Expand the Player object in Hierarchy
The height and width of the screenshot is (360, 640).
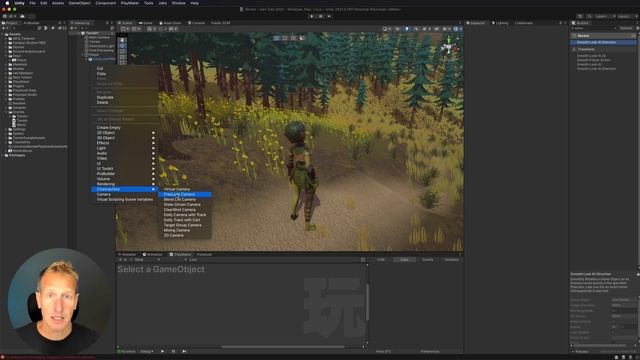(x=83, y=55)
